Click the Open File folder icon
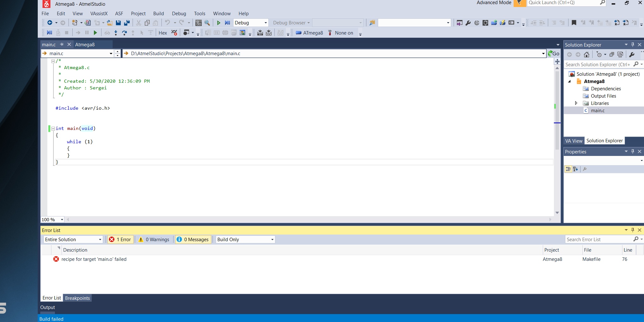The image size is (644, 322). [x=109, y=23]
